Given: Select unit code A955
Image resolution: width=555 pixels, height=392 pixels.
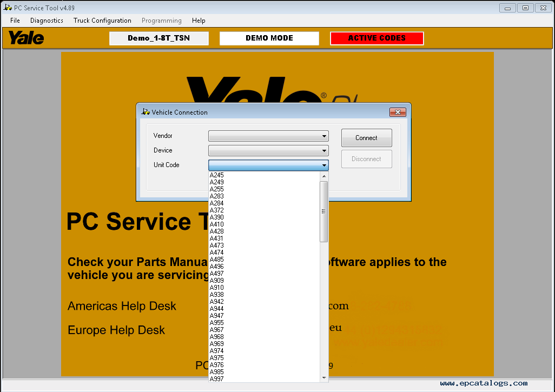Looking at the screenshot, I should click(264, 323).
